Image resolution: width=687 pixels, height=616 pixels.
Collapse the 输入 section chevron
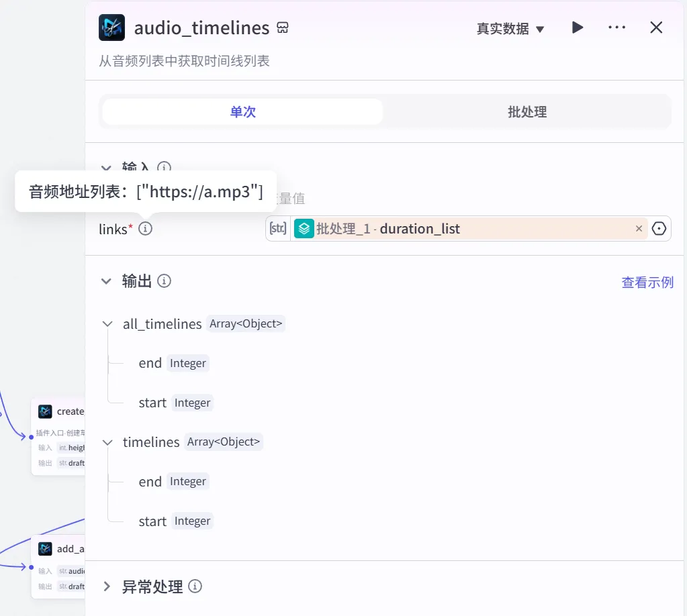coord(106,167)
